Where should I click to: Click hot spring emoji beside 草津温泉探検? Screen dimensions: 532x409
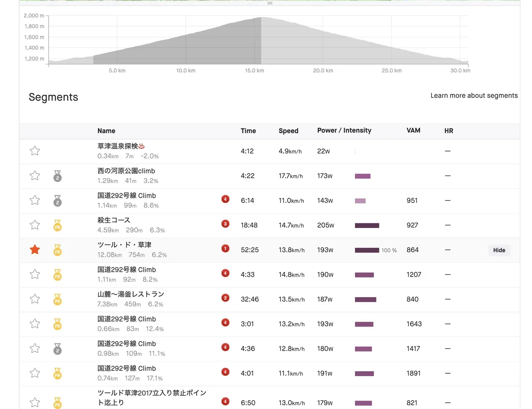pos(142,146)
